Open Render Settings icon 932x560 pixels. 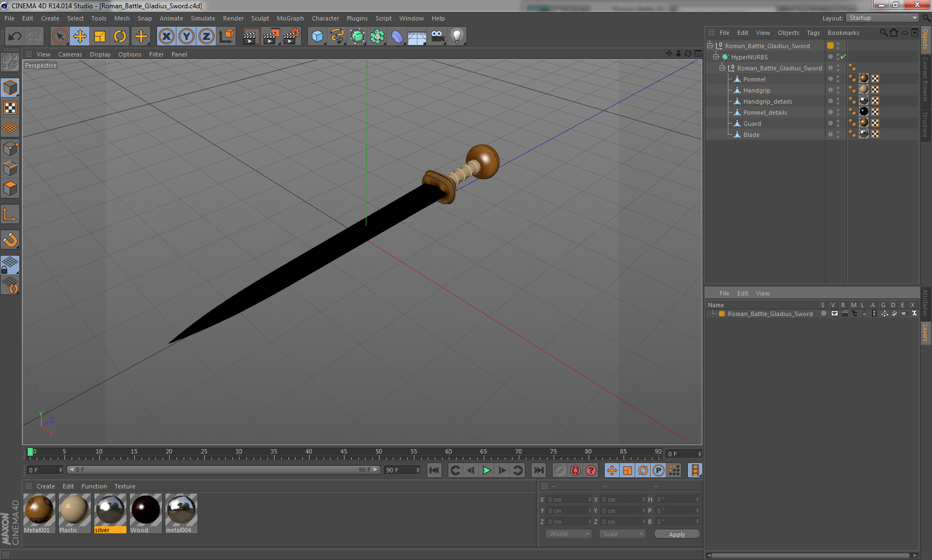point(292,37)
